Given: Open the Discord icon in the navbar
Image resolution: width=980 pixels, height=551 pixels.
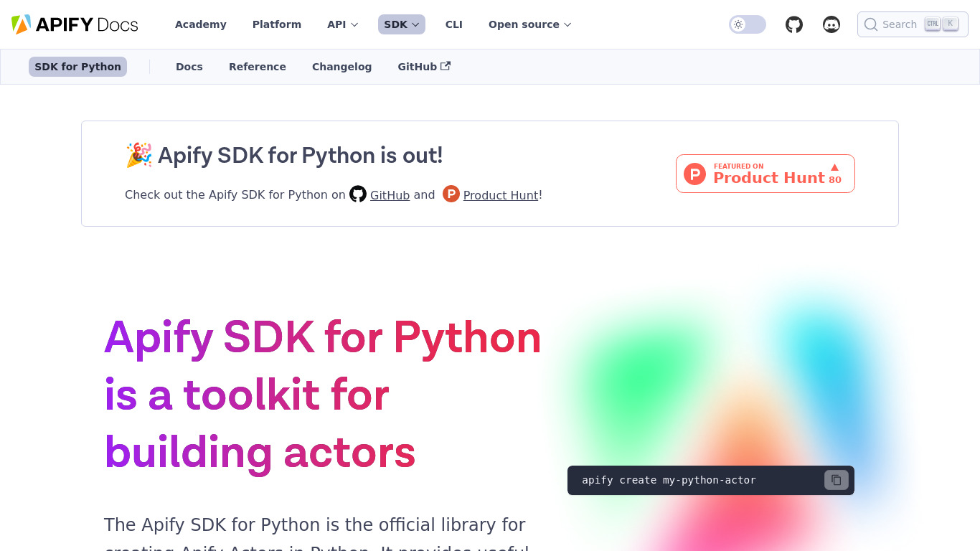Looking at the screenshot, I should click(831, 24).
